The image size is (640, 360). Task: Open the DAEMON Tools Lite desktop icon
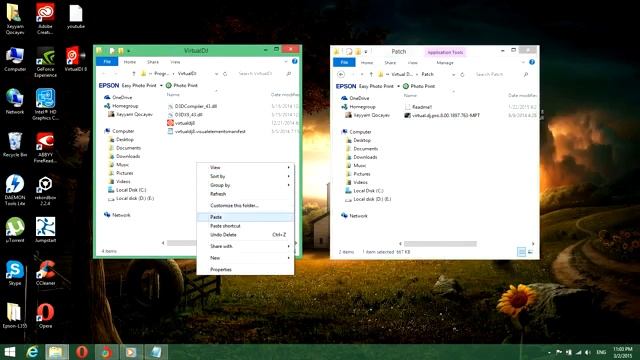point(15,189)
